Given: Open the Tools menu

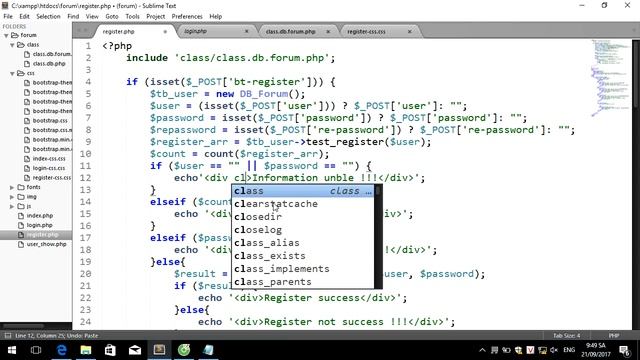Looking at the screenshot, I should click(x=132, y=16).
